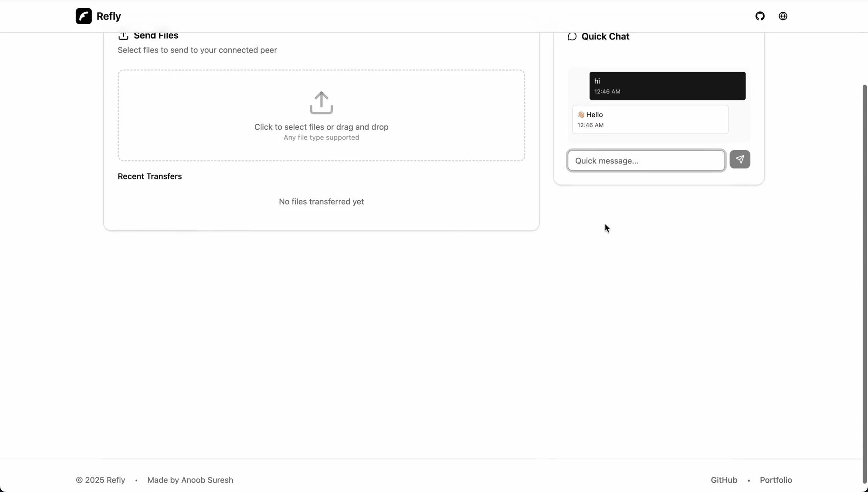Image resolution: width=868 pixels, height=492 pixels.
Task: Click the Refly logo icon
Action: [x=83, y=16]
